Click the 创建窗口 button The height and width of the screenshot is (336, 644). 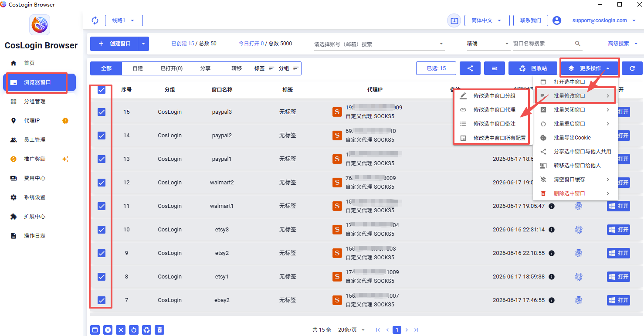[x=115, y=44]
